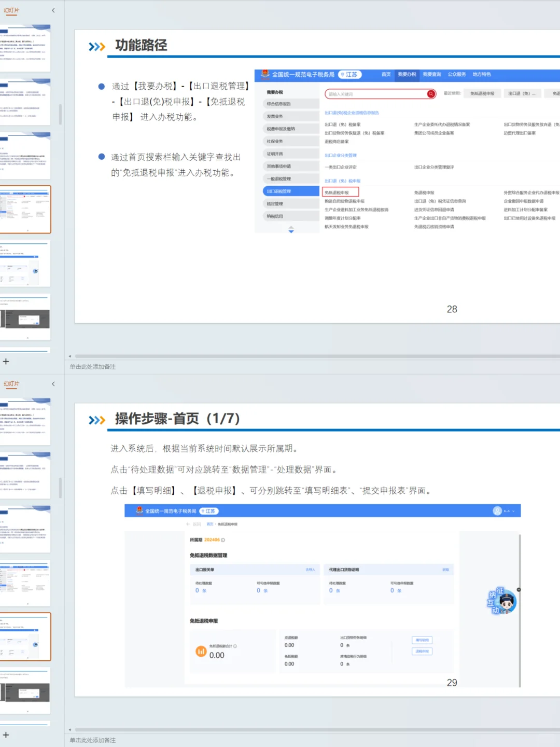Expand the sidebar menu via the down chevron

(x=291, y=232)
